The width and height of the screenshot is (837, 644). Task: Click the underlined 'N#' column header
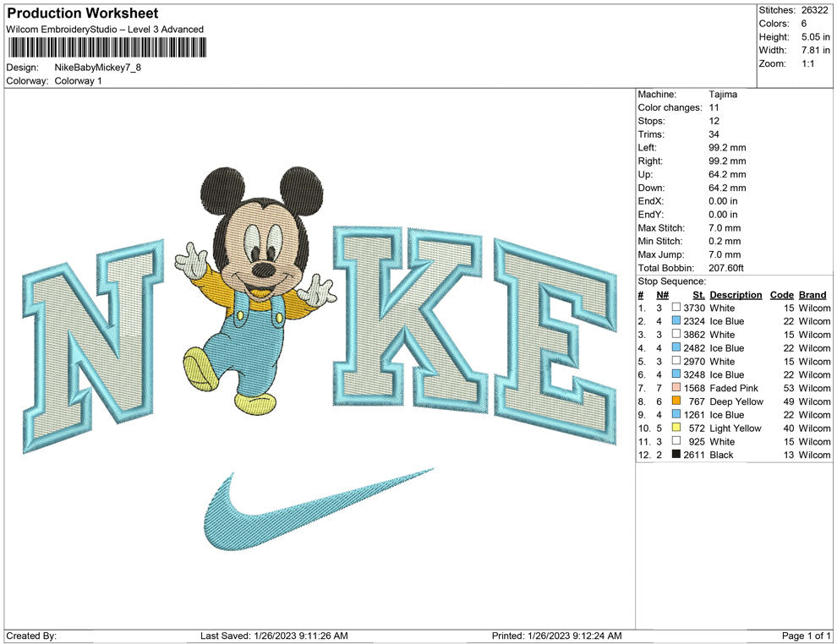pos(663,295)
